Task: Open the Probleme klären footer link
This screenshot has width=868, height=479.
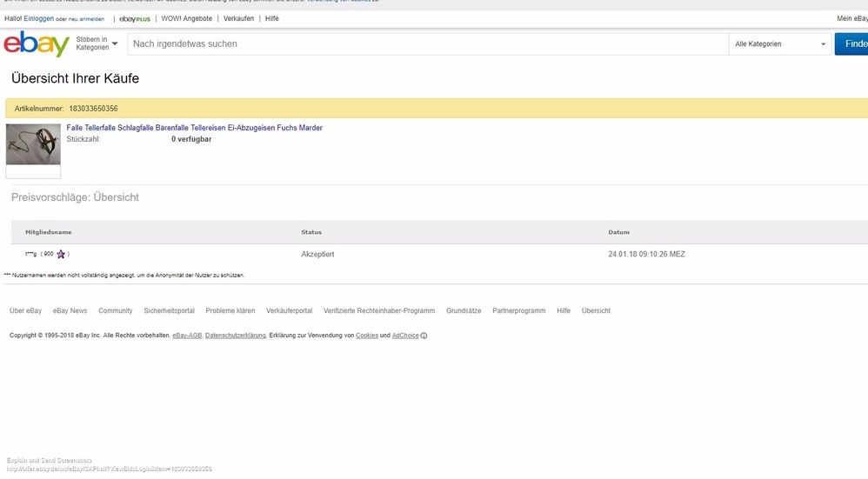Action: [230, 310]
